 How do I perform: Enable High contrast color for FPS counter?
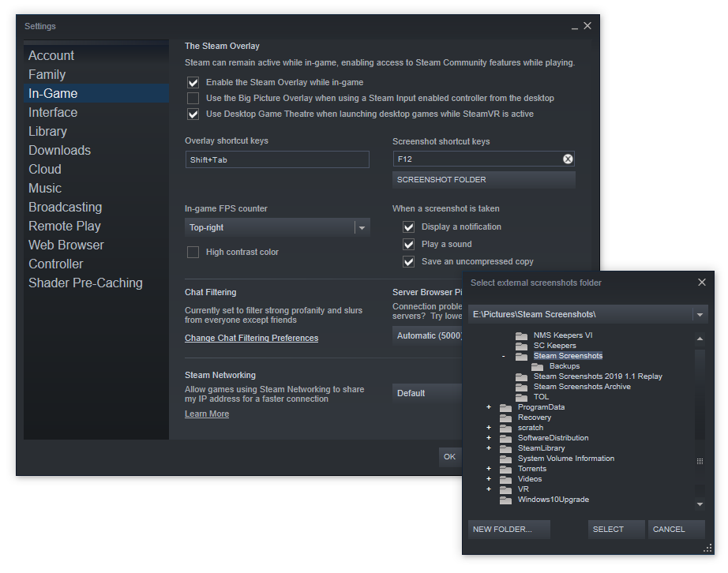click(193, 252)
